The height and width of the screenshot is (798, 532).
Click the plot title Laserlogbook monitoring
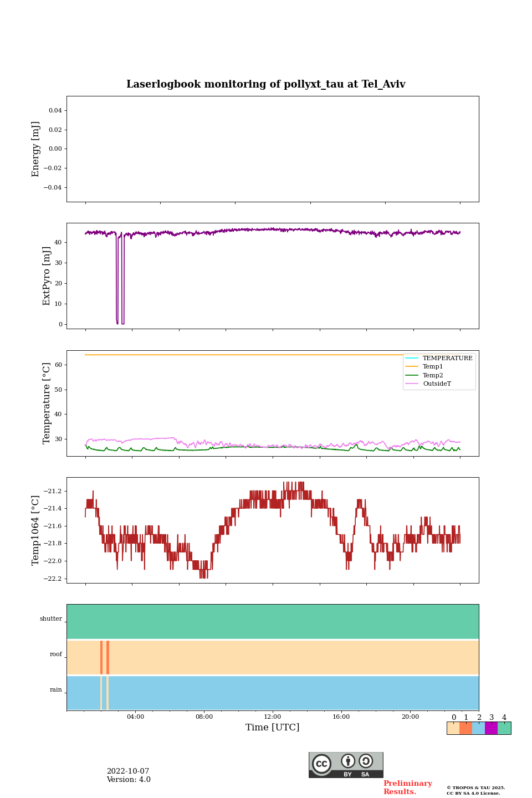point(266,84)
